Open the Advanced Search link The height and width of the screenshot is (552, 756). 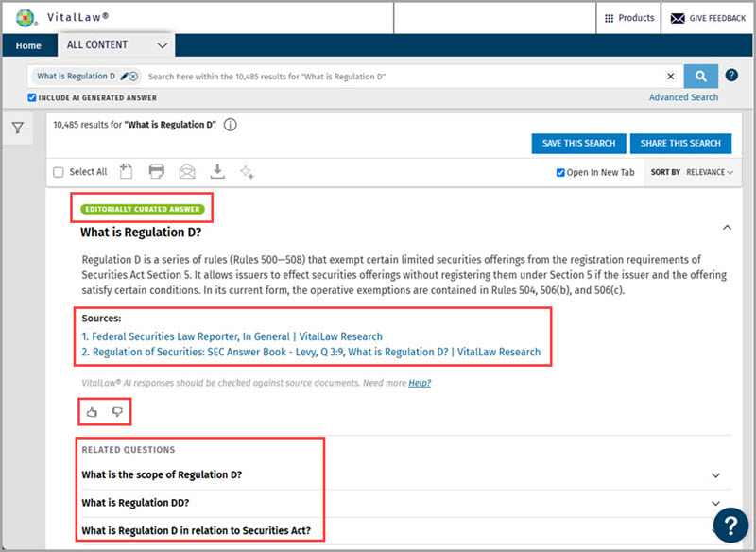(683, 97)
